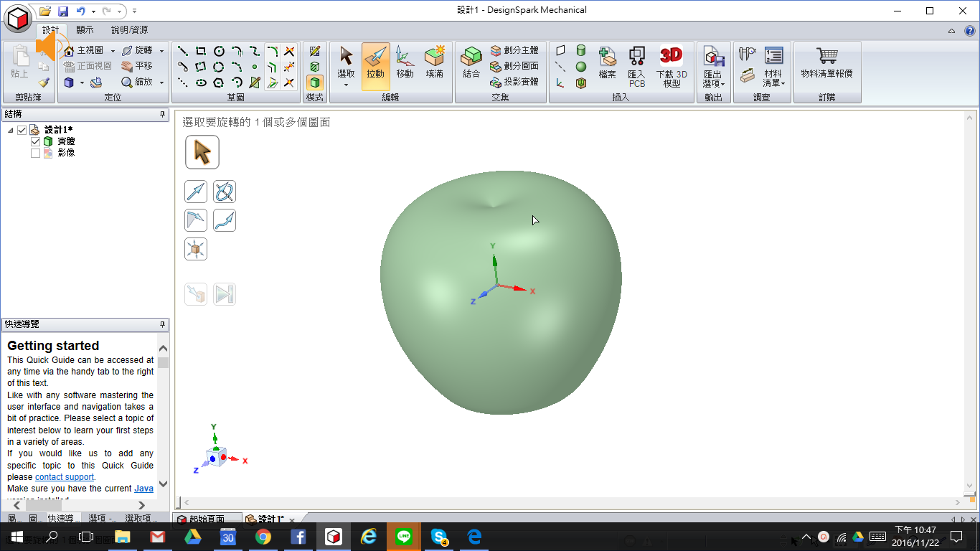Follow the Java link
Image resolution: width=980 pixels, height=551 pixels.
(x=143, y=489)
